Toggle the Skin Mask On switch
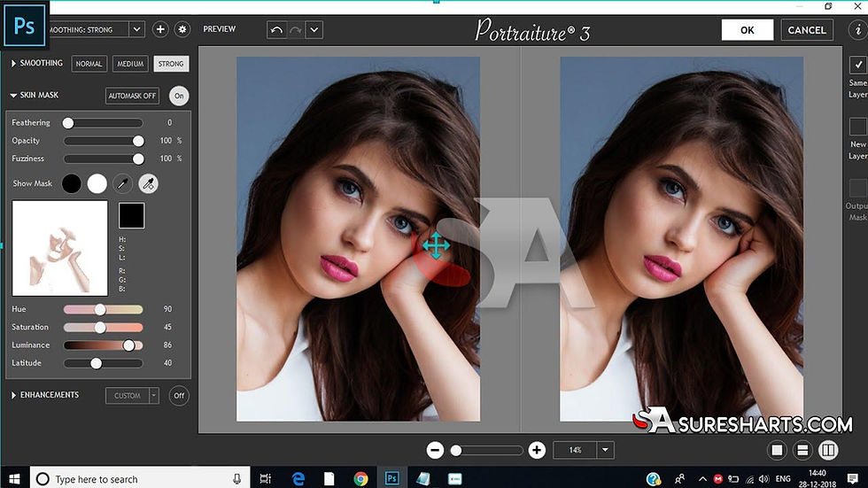Viewport: 868px width, 488px height. (179, 96)
